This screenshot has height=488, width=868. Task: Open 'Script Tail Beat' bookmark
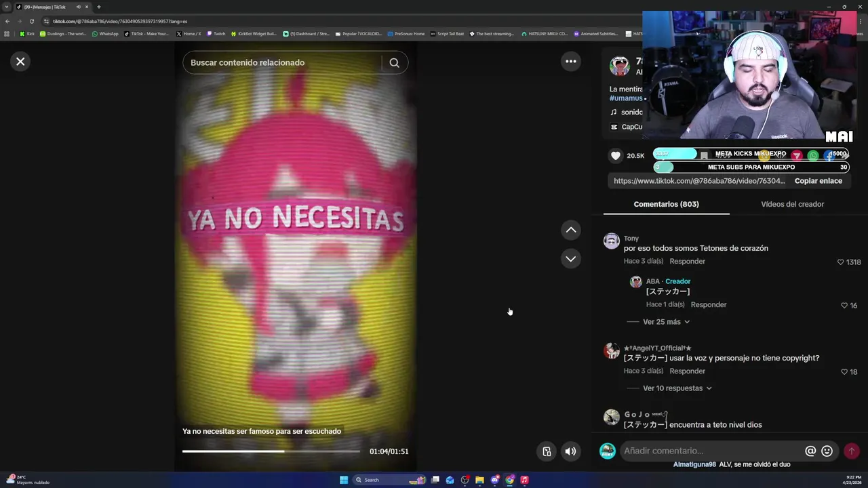pyautogui.click(x=447, y=34)
